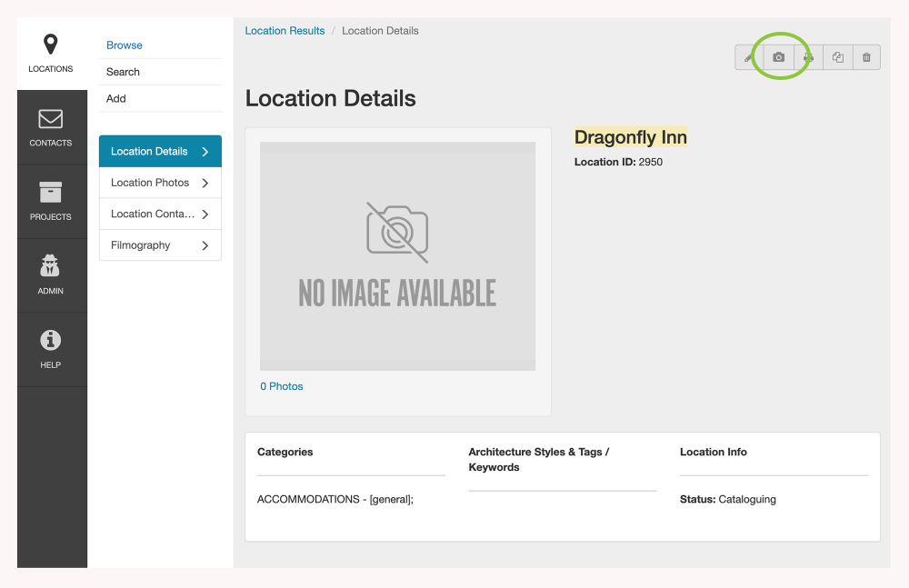This screenshot has height=588, width=909.
Task: Open the truncated Location Contacts tab
Action: [x=161, y=214]
